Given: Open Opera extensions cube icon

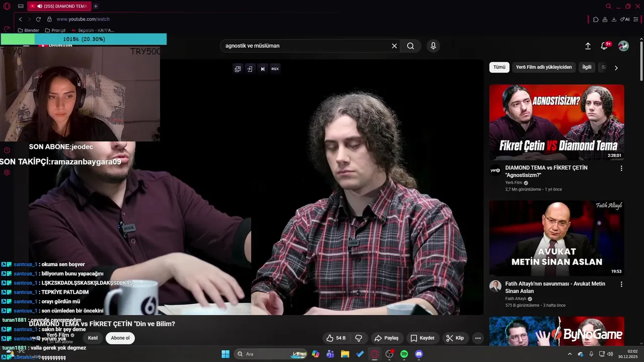Looking at the screenshot, I should click(x=596, y=19).
